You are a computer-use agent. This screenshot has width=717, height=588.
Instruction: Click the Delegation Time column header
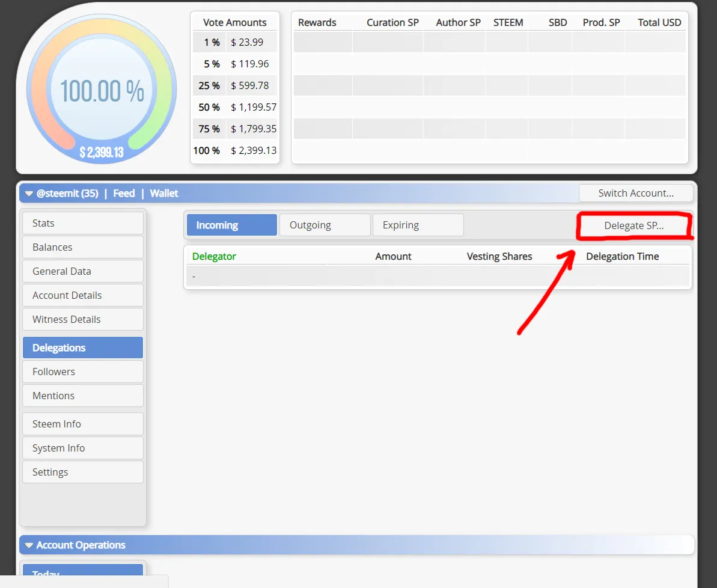(x=623, y=256)
